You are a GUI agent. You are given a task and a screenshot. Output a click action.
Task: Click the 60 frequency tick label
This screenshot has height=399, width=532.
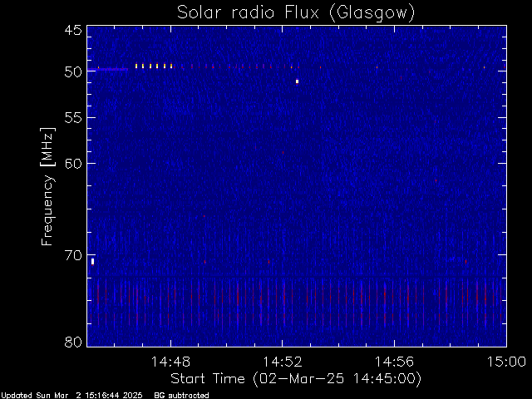73,164
